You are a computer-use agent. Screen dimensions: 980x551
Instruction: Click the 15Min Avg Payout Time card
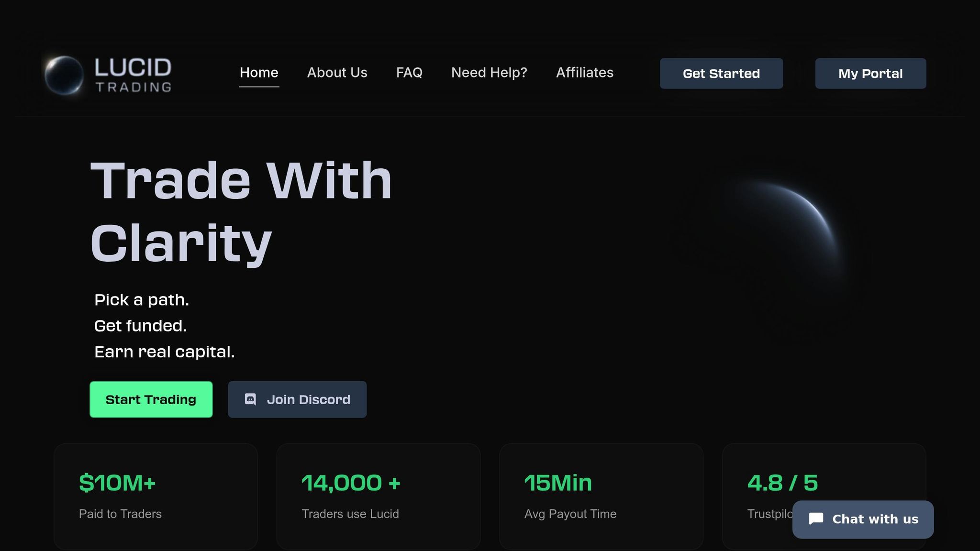pos(601,496)
